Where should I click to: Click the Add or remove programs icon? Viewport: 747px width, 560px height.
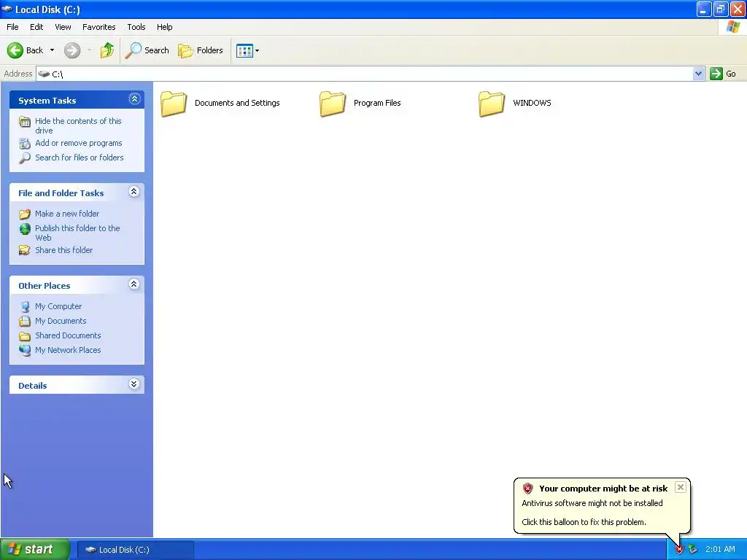point(25,144)
